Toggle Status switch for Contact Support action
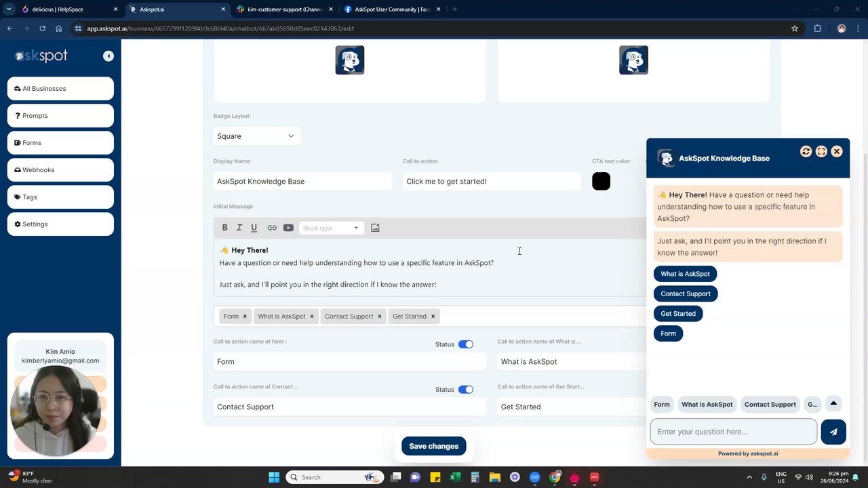The height and width of the screenshot is (488, 868). pyautogui.click(x=466, y=390)
